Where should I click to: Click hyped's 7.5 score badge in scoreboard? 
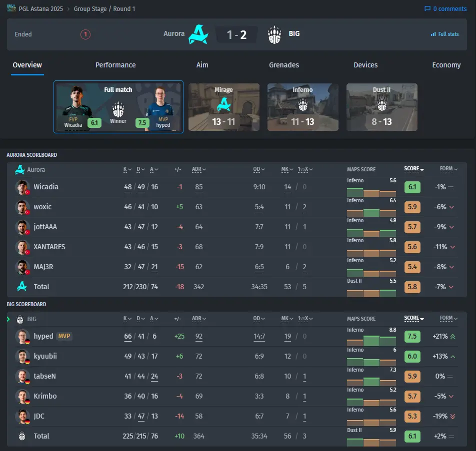[x=412, y=336]
